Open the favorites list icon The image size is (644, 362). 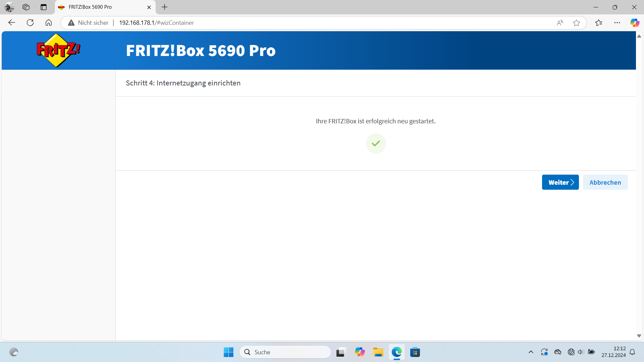[x=599, y=22]
